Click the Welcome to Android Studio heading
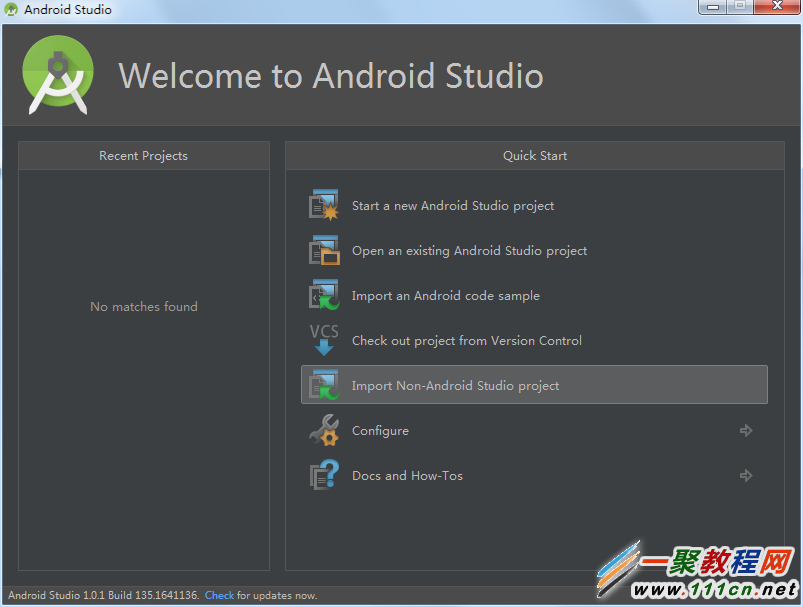803x607 pixels. (x=331, y=76)
